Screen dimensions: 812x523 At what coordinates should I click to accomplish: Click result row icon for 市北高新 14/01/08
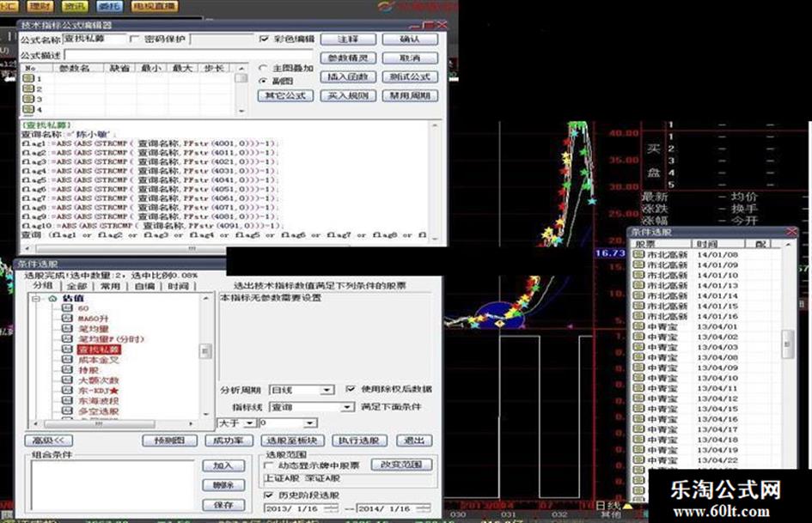638,255
